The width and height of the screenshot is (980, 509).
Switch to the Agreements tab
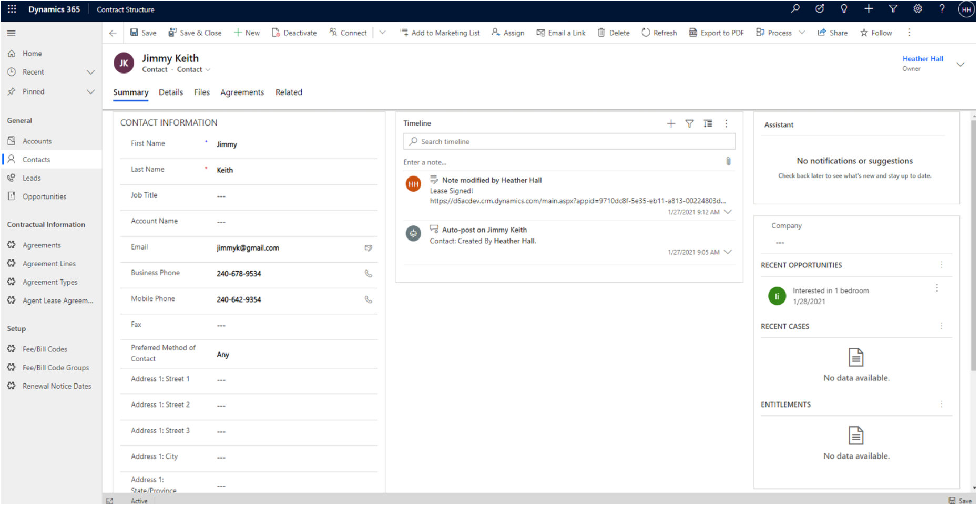[242, 92]
